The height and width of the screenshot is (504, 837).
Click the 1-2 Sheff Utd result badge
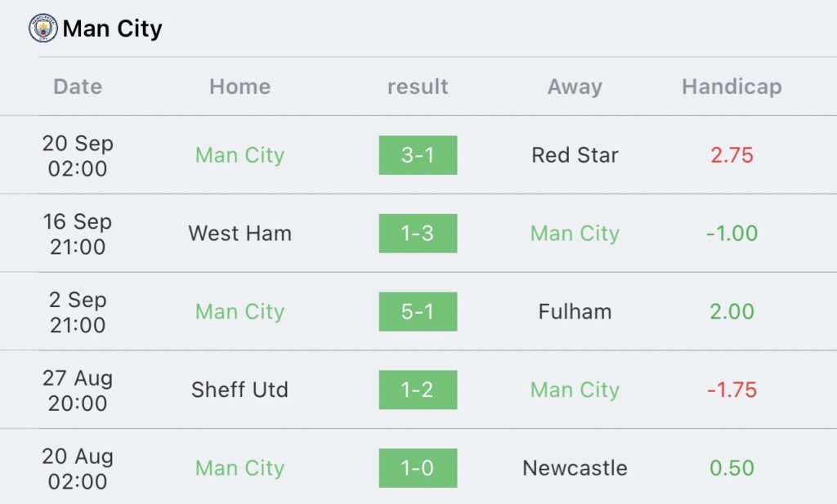[418, 390]
